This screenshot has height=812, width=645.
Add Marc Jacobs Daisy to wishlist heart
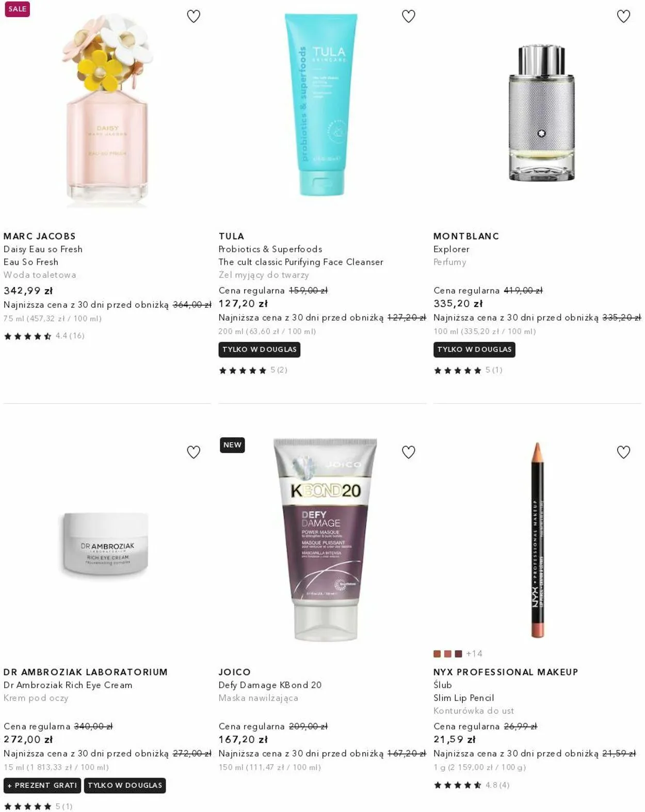click(193, 17)
